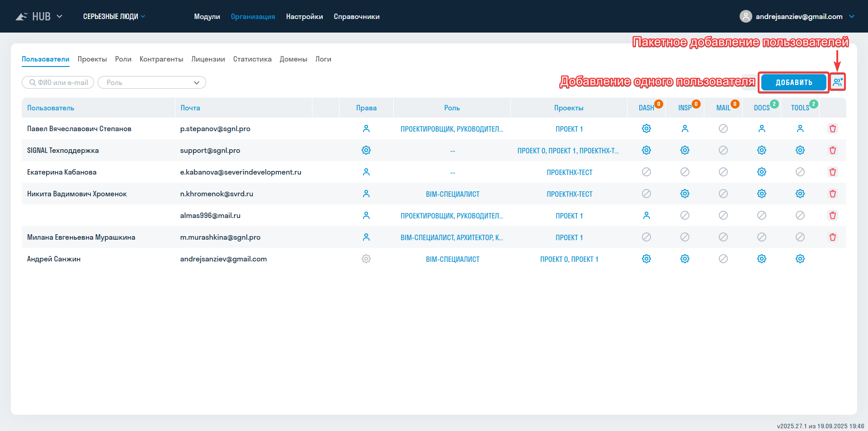
Task: Click trash icon for SIGNAL Техподдержка row
Action: coord(832,151)
